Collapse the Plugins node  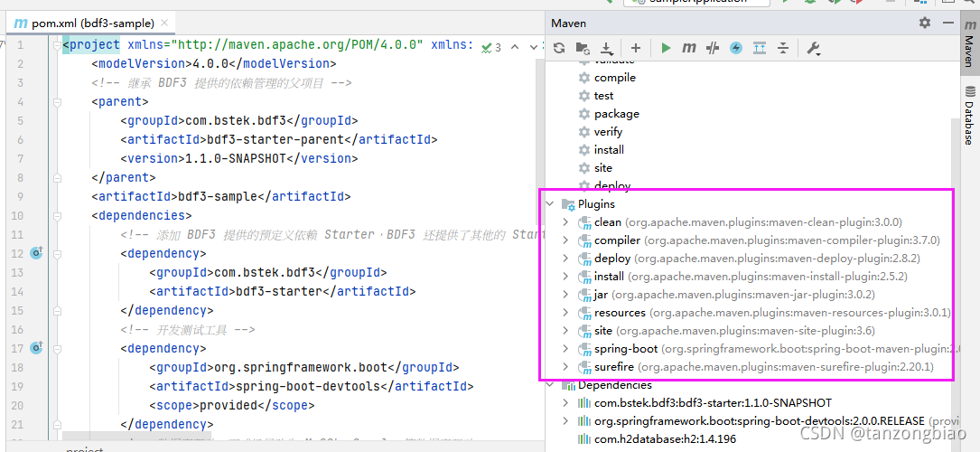point(550,203)
